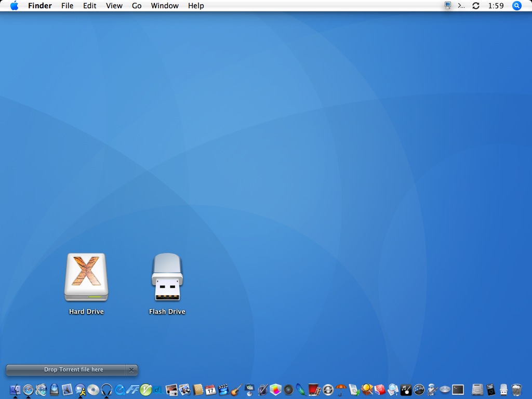Open the File menu

(x=67, y=6)
